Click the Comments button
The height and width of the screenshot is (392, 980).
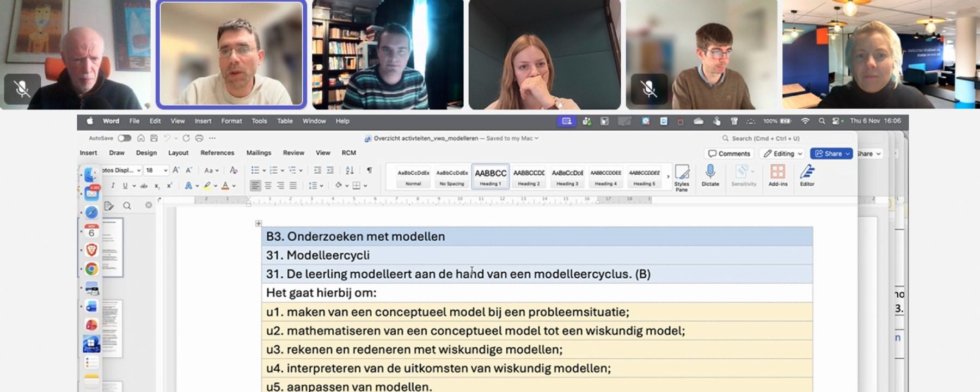coord(729,154)
